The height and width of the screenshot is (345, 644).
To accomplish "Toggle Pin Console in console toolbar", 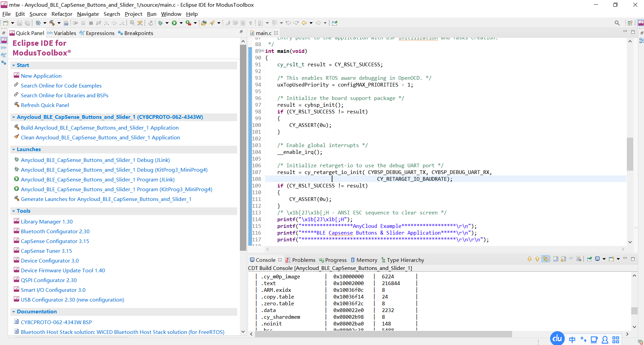I will (x=589, y=259).
